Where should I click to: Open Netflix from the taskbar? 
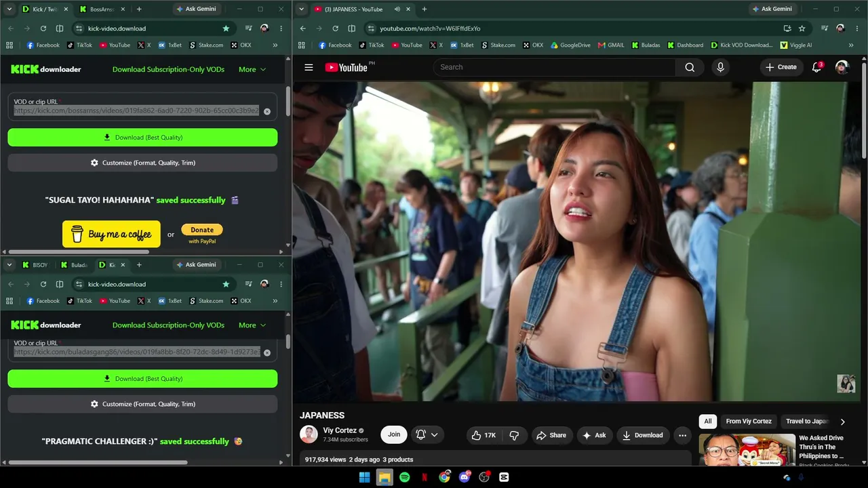pyautogui.click(x=425, y=477)
